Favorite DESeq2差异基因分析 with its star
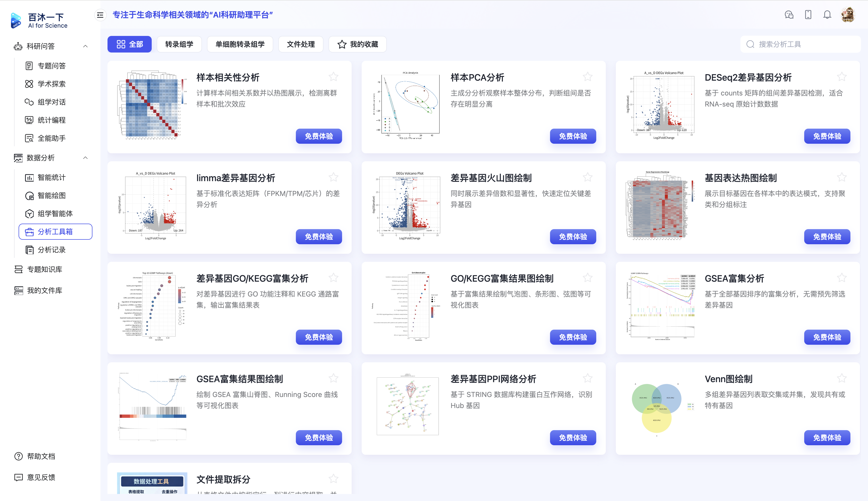This screenshot has height=501, width=868. click(x=842, y=77)
